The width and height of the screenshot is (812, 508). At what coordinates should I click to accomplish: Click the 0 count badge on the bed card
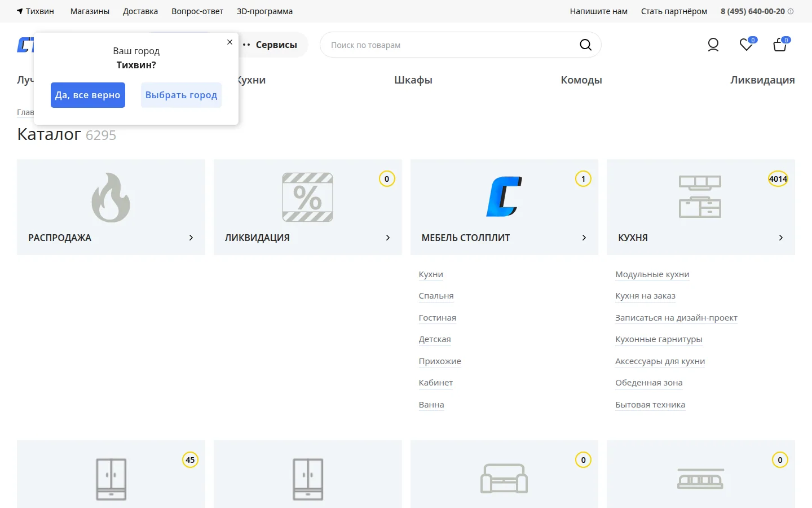coord(780,460)
